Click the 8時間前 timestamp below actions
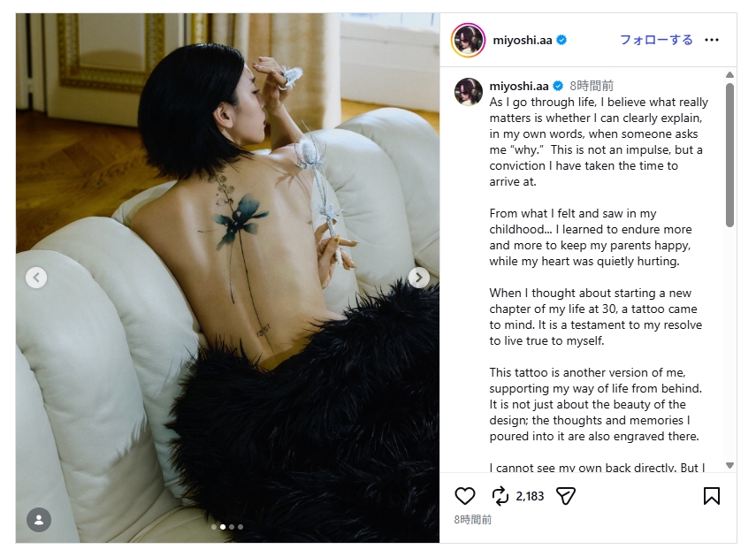 tap(473, 519)
